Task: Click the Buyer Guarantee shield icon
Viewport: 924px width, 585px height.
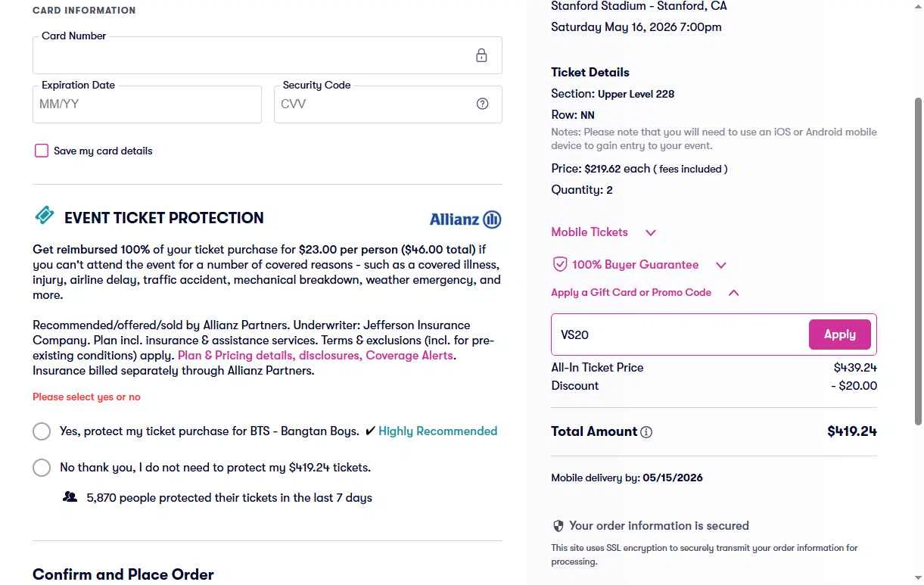Action: point(560,265)
